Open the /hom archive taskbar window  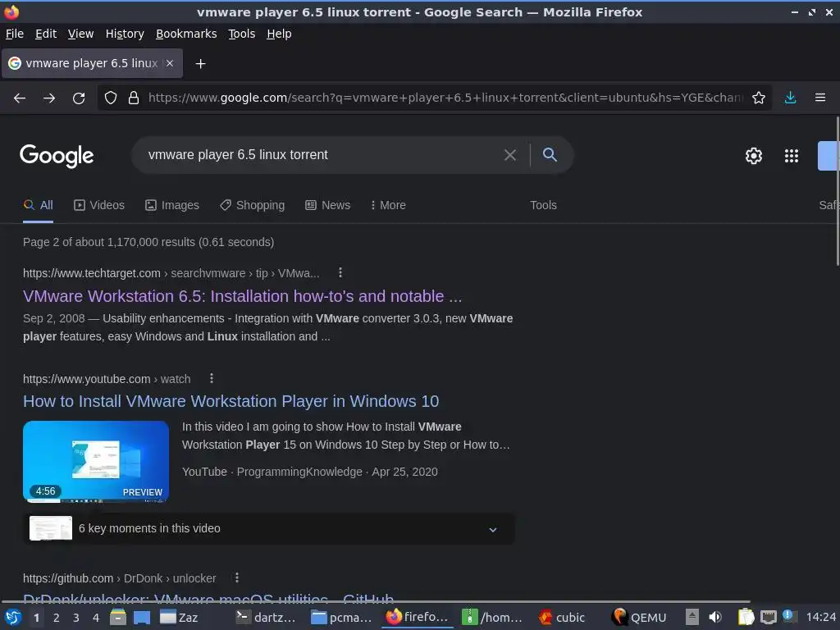point(492,618)
